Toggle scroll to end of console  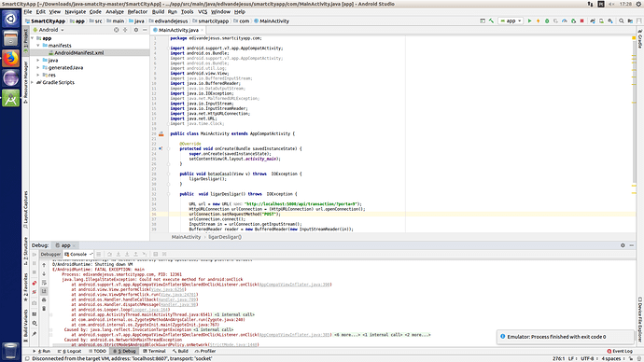44,291
